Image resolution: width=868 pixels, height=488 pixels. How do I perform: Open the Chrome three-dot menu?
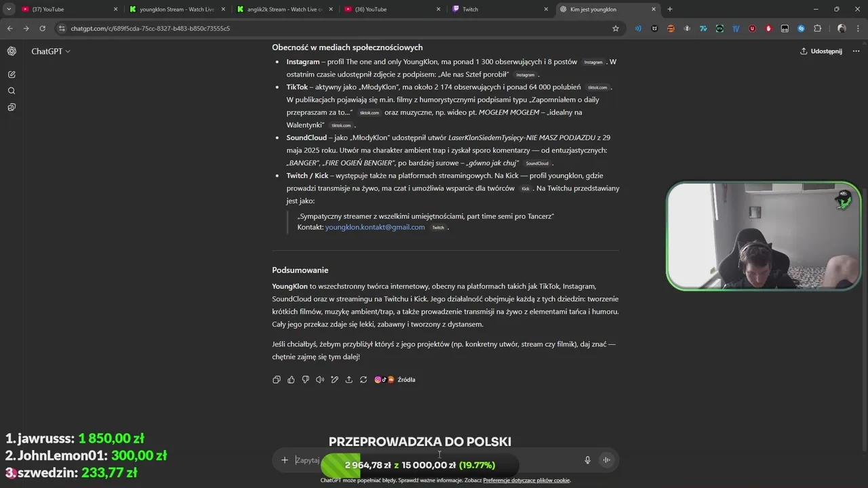click(x=858, y=28)
